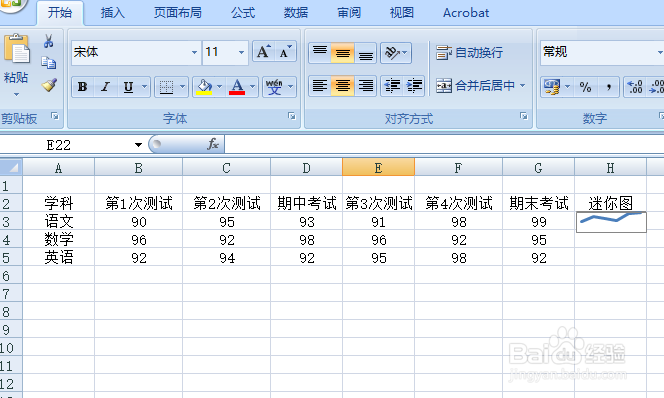
Task: Toggle italic formatting
Action: (x=105, y=87)
